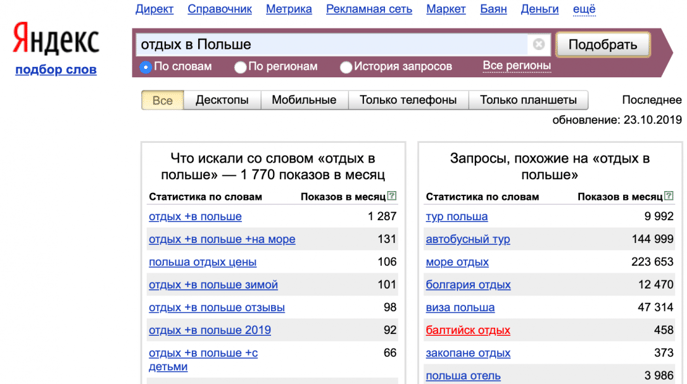
Task: Switch to the 'Все' devices tab
Action: coord(162,100)
